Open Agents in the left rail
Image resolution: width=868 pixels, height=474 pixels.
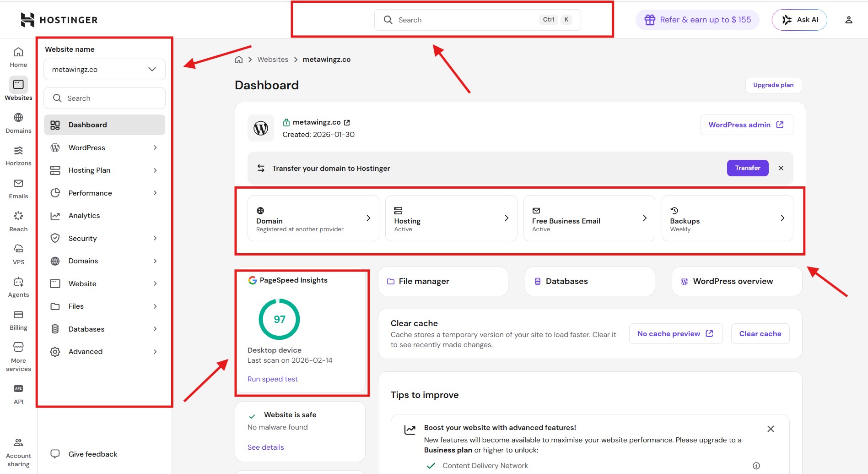(x=18, y=287)
